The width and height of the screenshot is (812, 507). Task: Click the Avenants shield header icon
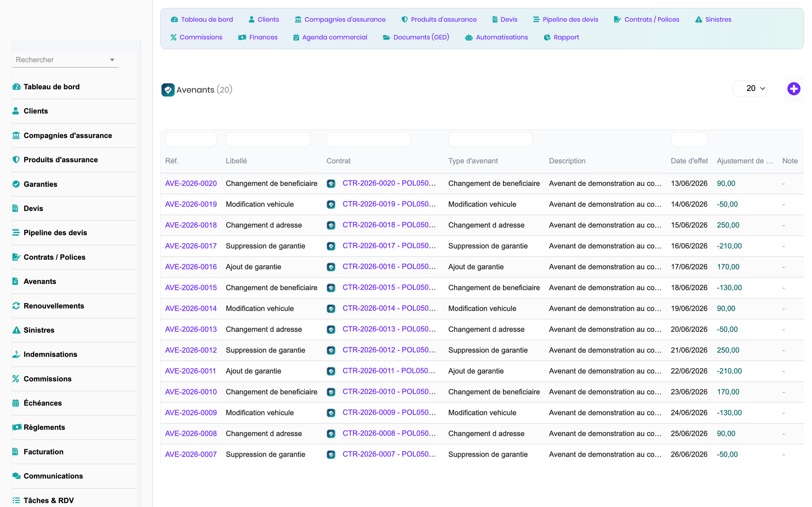coord(168,90)
